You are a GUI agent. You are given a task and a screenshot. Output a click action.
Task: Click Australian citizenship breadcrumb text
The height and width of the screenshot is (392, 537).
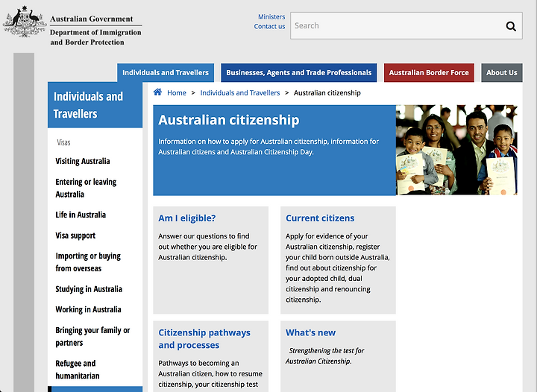327,92
